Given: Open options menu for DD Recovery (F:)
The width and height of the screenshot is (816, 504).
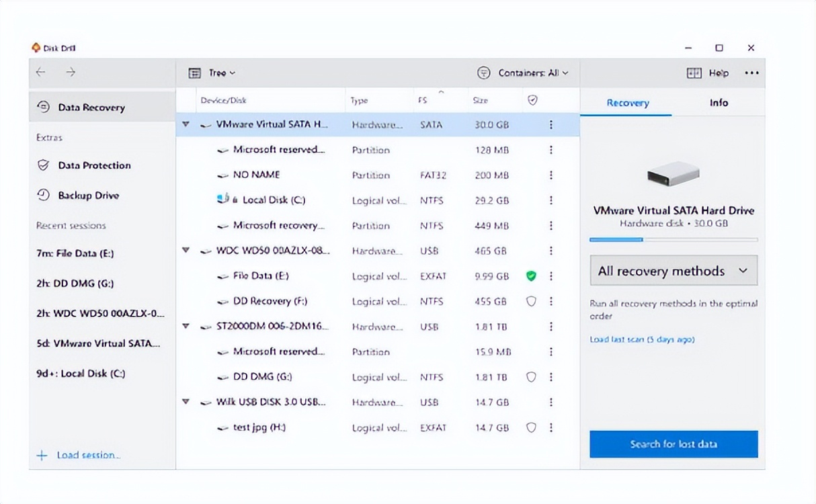Looking at the screenshot, I should 551,302.
